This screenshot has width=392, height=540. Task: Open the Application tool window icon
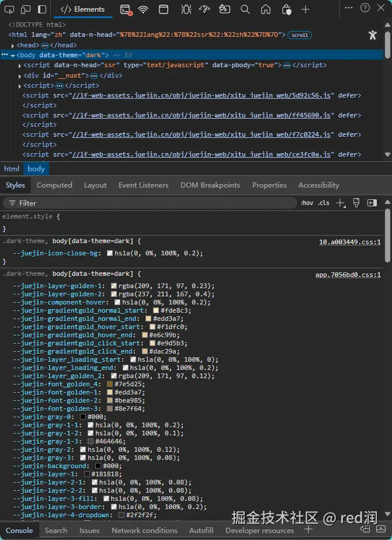[164, 9]
